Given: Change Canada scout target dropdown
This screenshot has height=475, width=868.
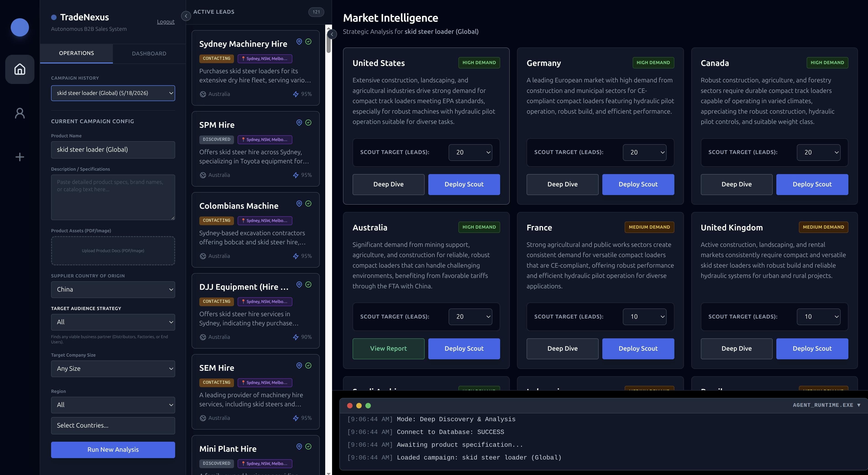Looking at the screenshot, I should tap(819, 152).
